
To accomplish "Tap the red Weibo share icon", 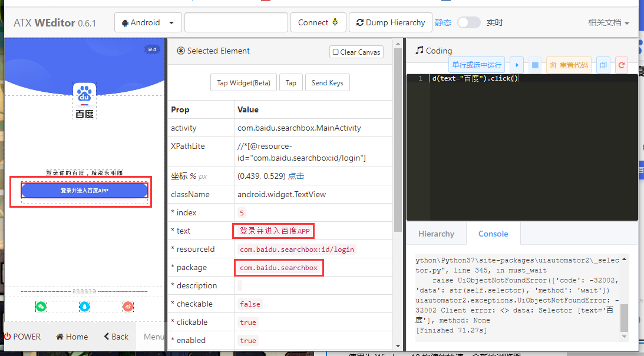I will coord(128,307).
